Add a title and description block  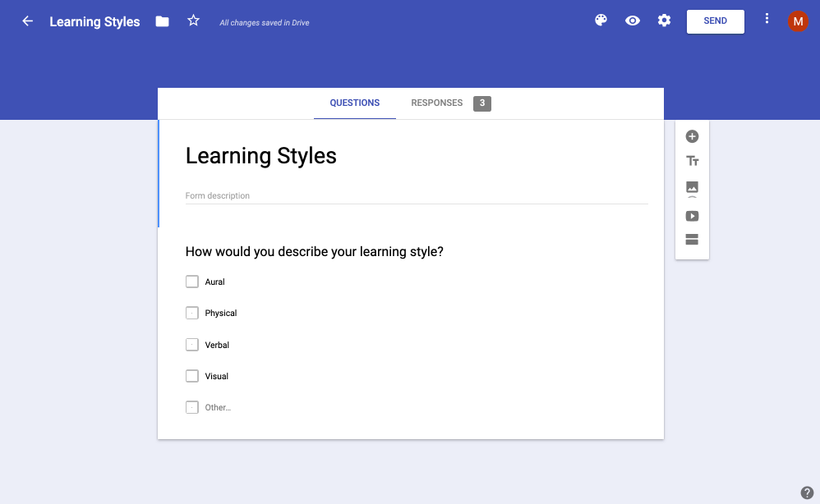coord(692,161)
